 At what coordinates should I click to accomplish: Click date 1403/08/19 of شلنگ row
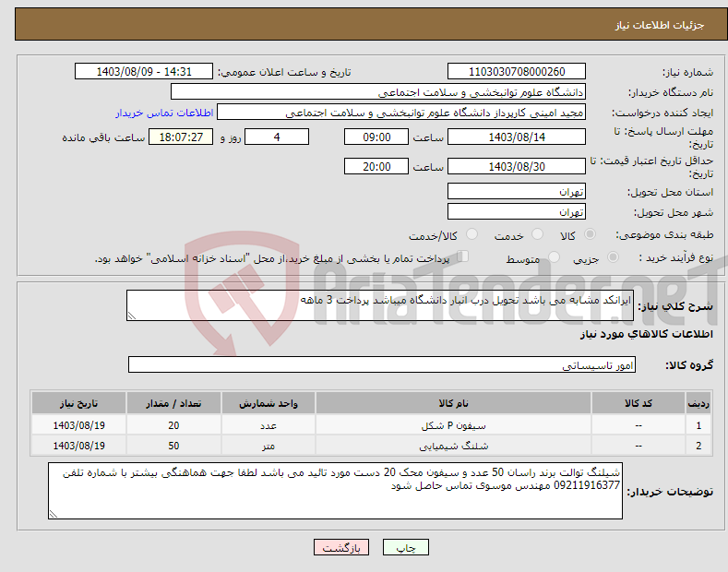tap(79, 446)
